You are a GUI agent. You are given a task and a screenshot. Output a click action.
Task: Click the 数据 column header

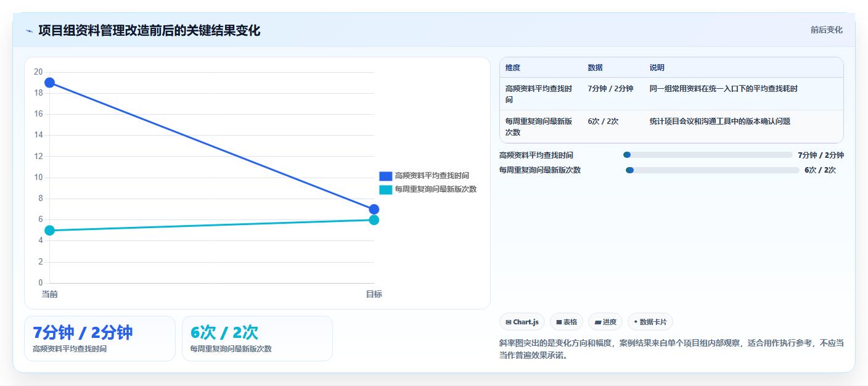[x=596, y=68]
